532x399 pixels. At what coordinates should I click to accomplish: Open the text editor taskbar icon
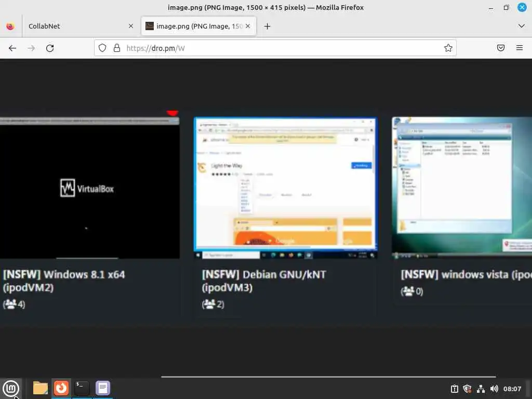pyautogui.click(x=102, y=388)
